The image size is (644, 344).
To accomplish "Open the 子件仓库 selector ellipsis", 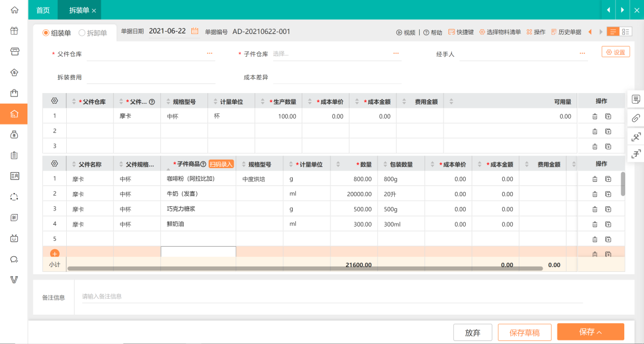I will [396, 54].
